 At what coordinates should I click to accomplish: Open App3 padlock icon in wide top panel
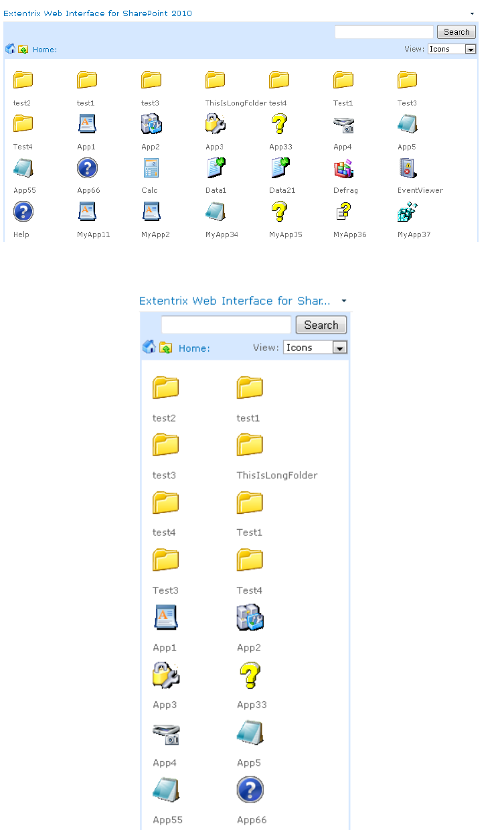coord(216,124)
